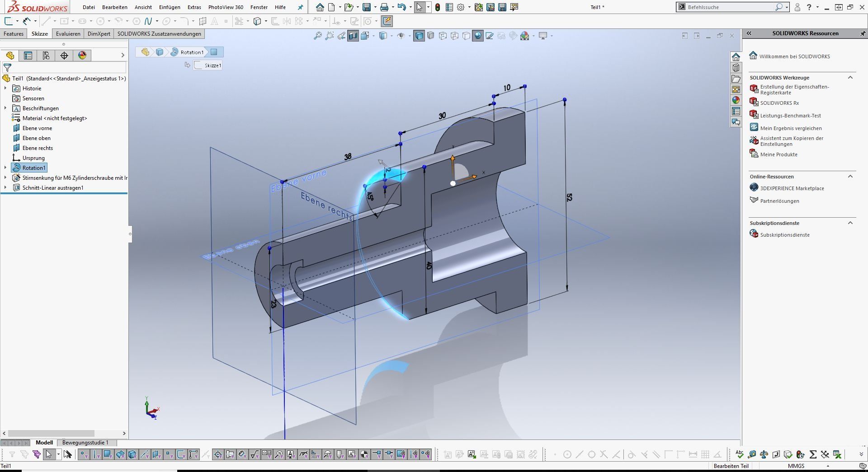The image size is (868, 472).
Task: Toggle RealView Graphics sphere button
Action: [478, 36]
